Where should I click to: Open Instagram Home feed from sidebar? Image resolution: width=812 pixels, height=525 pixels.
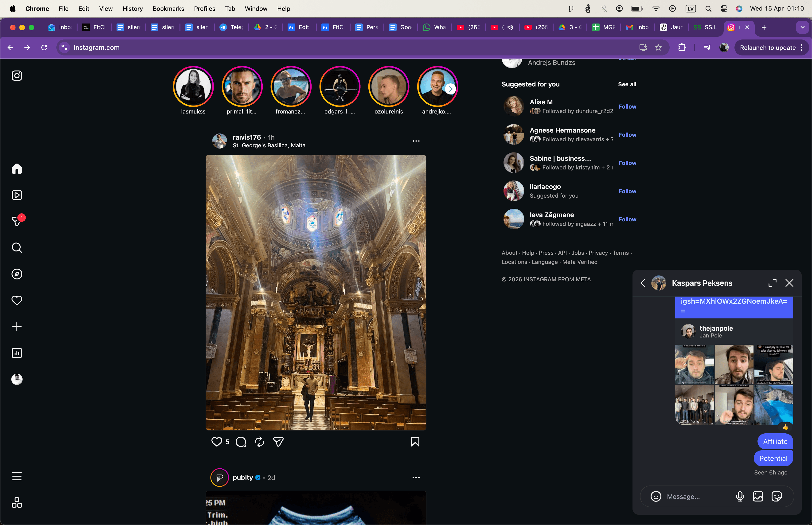(17, 169)
